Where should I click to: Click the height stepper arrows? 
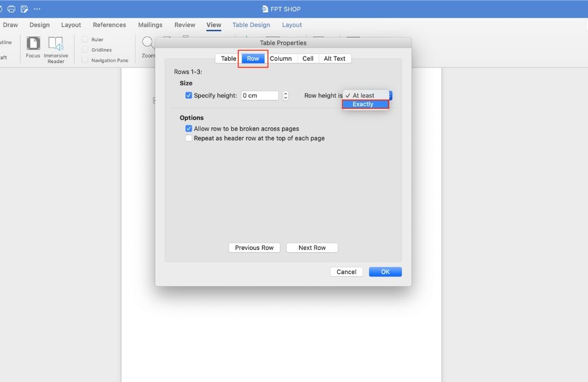point(285,96)
